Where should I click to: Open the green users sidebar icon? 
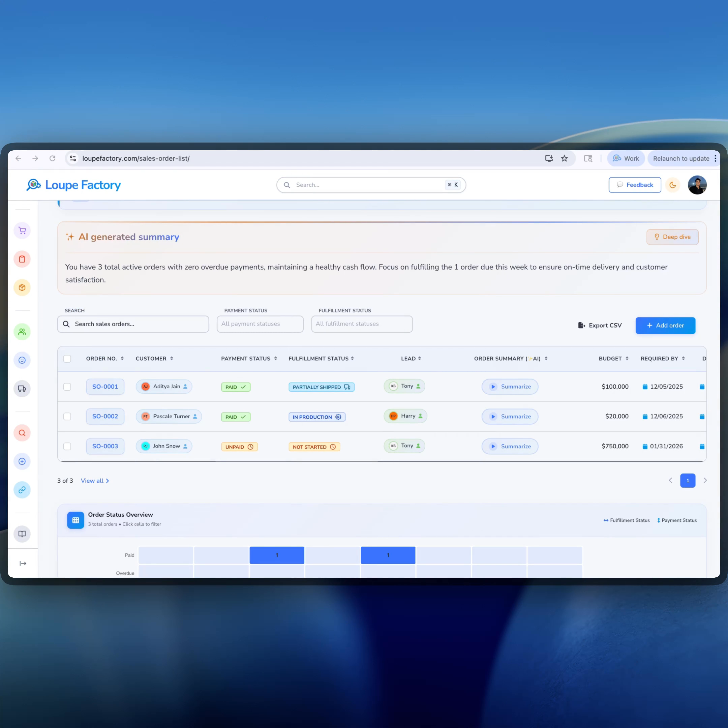pos(22,332)
